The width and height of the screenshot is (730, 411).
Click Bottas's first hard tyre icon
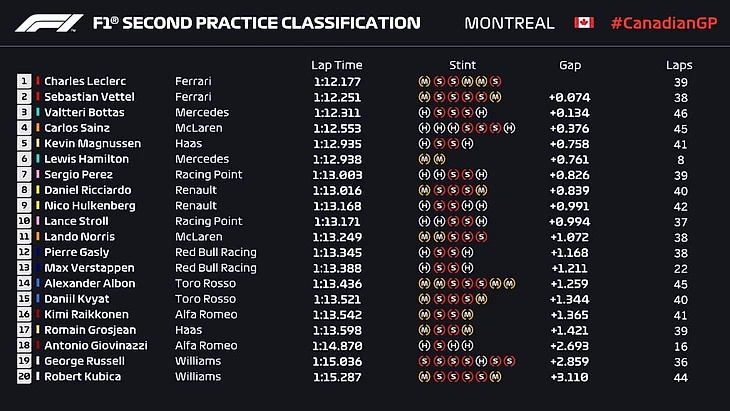[x=424, y=113]
